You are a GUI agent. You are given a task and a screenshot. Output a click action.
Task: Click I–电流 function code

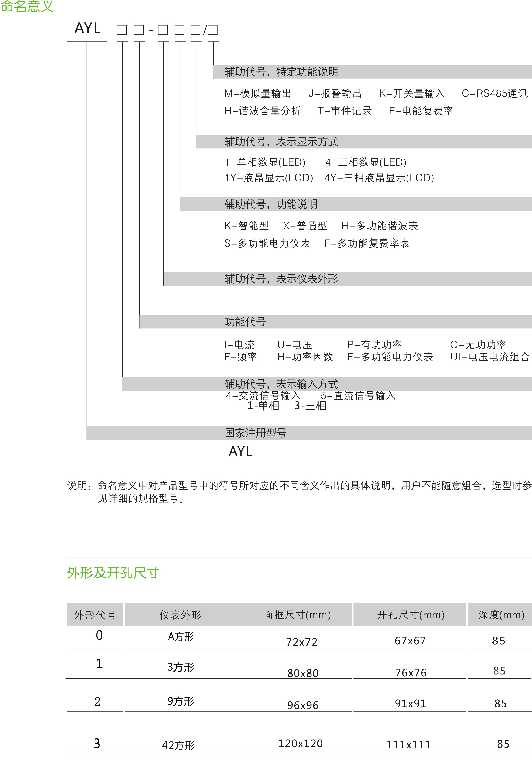[239, 345]
